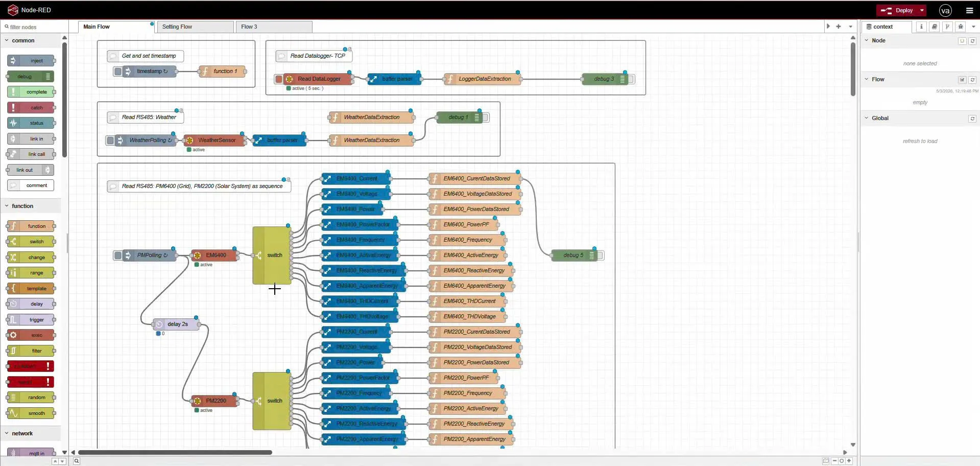Select the change node in palette
Screen dimensions: 980x466
tap(31, 258)
